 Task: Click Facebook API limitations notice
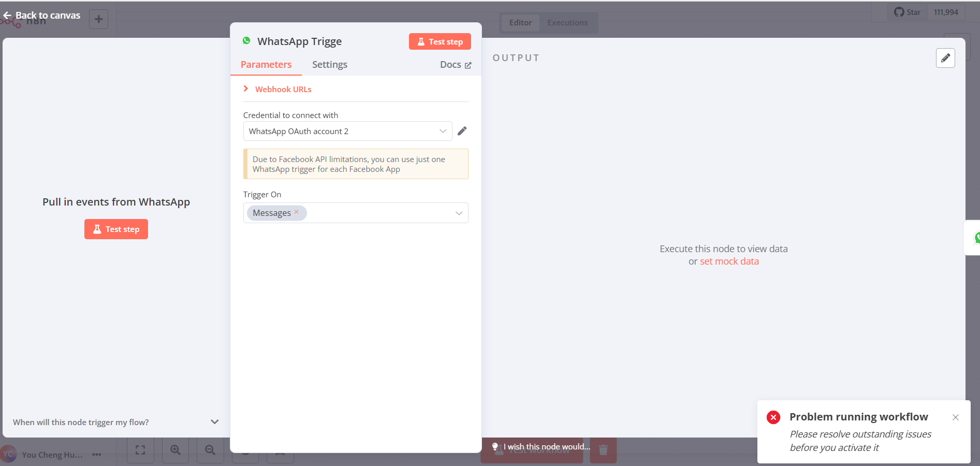356,164
